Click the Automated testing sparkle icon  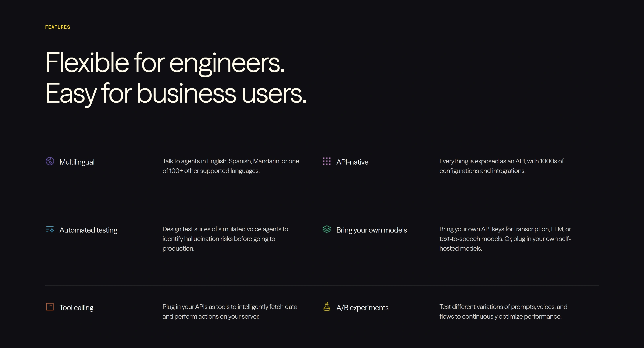(50, 229)
